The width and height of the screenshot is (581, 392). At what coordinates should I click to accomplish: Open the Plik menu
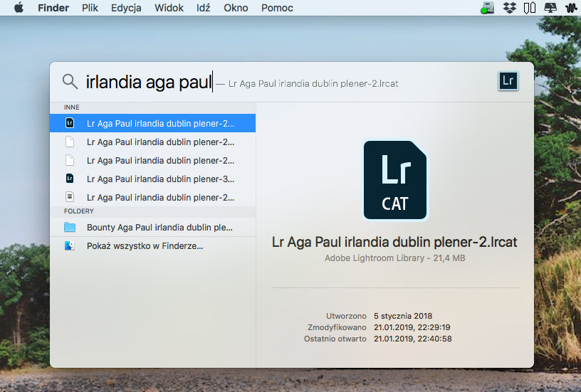point(90,8)
